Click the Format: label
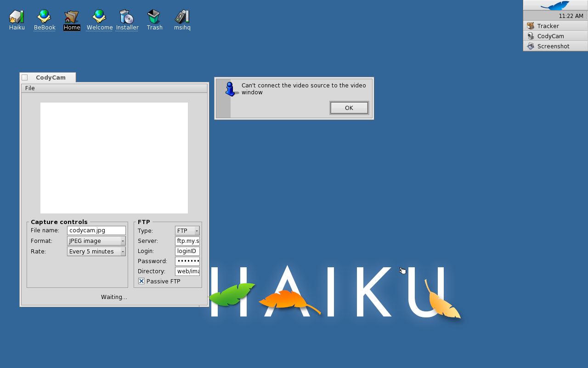588x368 pixels. tap(41, 241)
